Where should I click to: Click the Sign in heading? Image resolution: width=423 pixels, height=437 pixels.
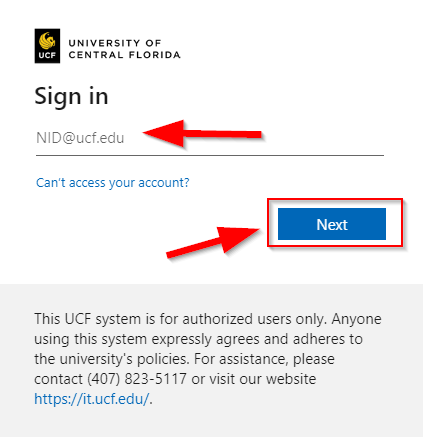point(71,96)
